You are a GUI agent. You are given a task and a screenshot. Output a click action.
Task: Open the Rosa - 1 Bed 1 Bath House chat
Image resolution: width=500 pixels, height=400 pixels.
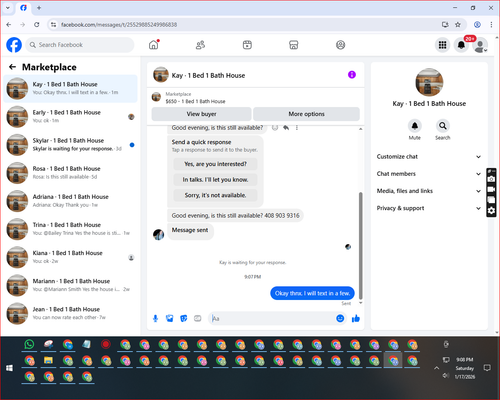coord(70,173)
